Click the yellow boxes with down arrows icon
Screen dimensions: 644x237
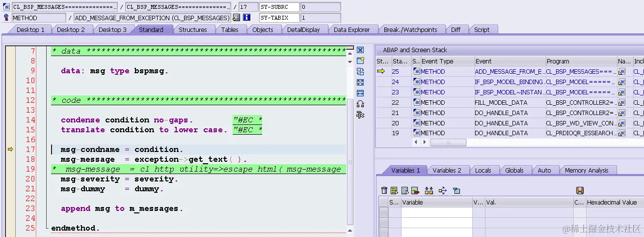click(429, 191)
